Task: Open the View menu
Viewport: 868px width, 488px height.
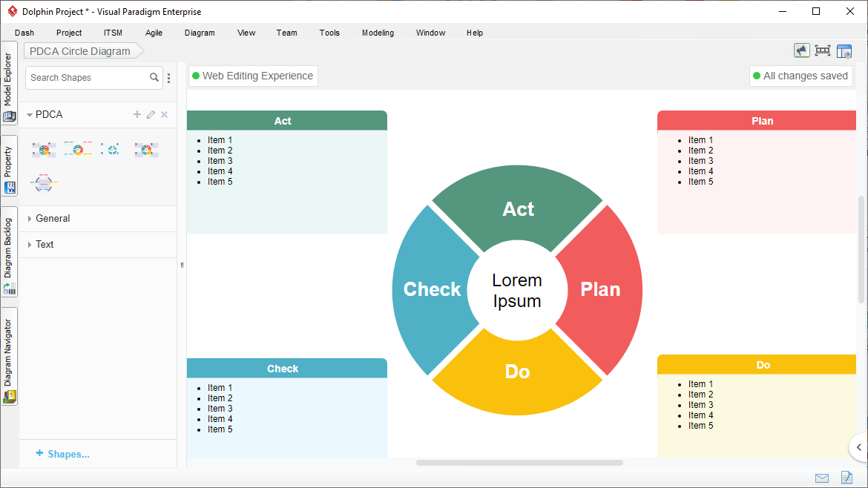Action: click(x=246, y=33)
